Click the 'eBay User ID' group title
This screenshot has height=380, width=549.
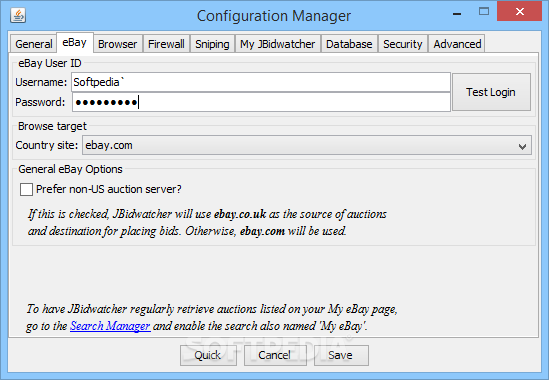click(50, 63)
